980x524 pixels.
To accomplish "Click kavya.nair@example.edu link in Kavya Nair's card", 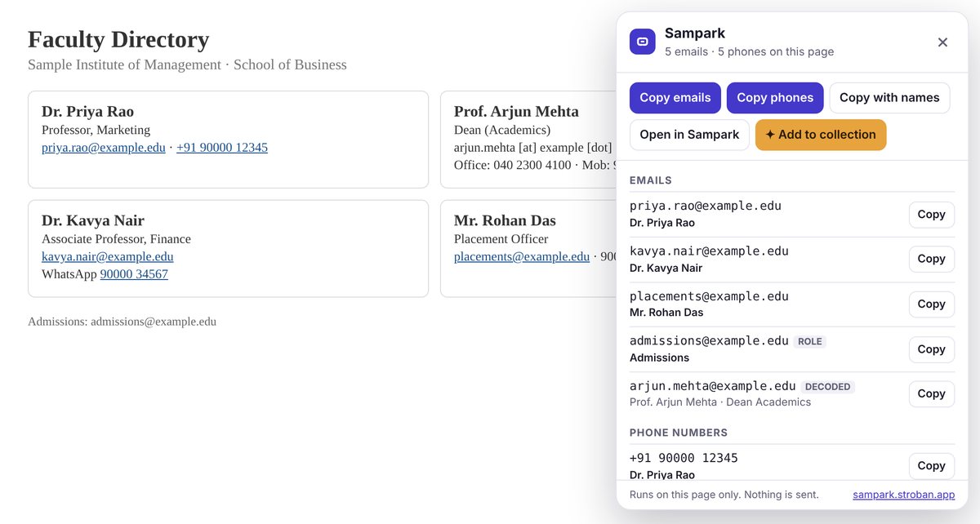I will click(108, 256).
